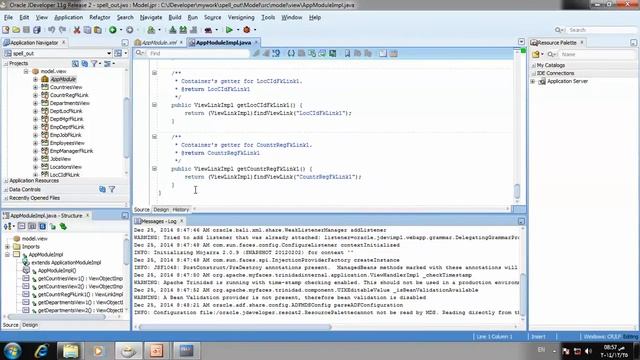This screenshot has height=360, width=640.
Task: Click the Find input field in editor
Action: (199, 53)
